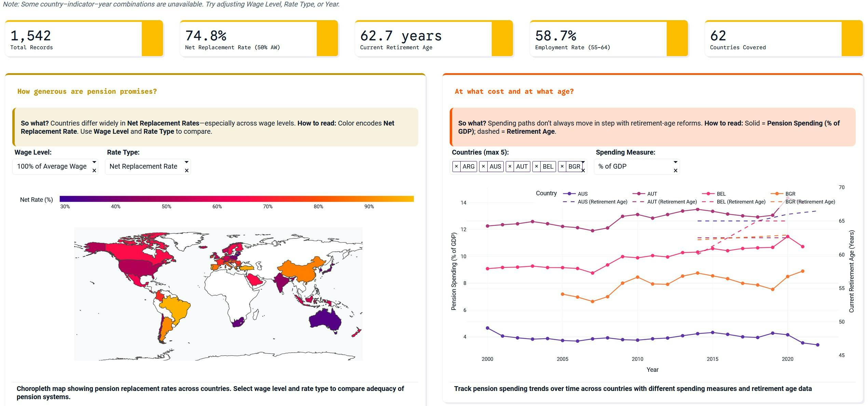Viewport: 868px width, 406px height.
Task: Remove the AUS country tag
Action: click(x=483, y=167)
